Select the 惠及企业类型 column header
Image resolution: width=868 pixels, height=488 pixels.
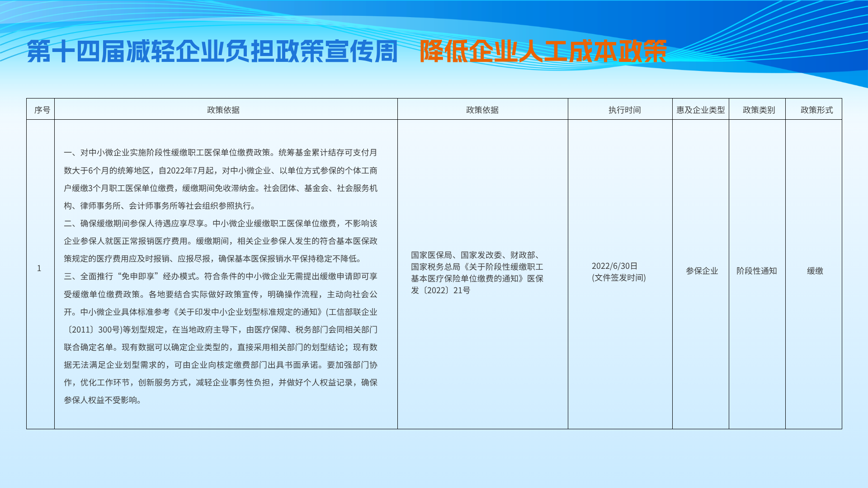(x=700, y=110)
